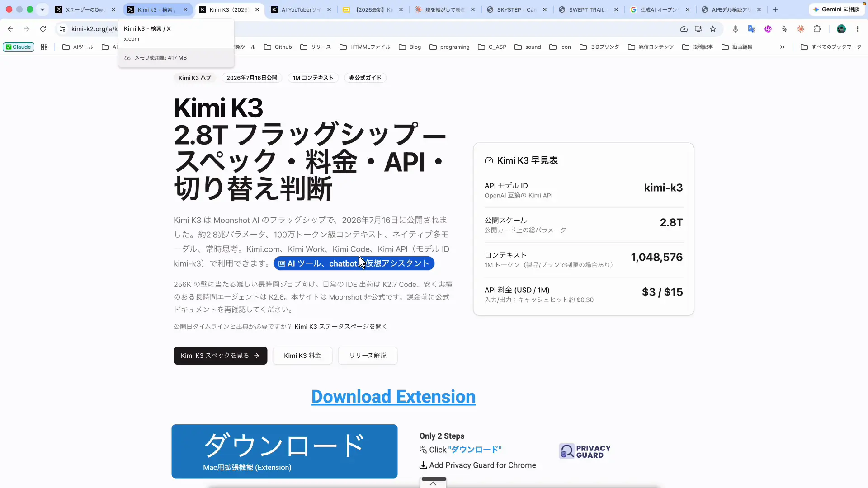Click the purple circular extension icon
Viewport: 868px width, 488px height.
tap(768, 29)
